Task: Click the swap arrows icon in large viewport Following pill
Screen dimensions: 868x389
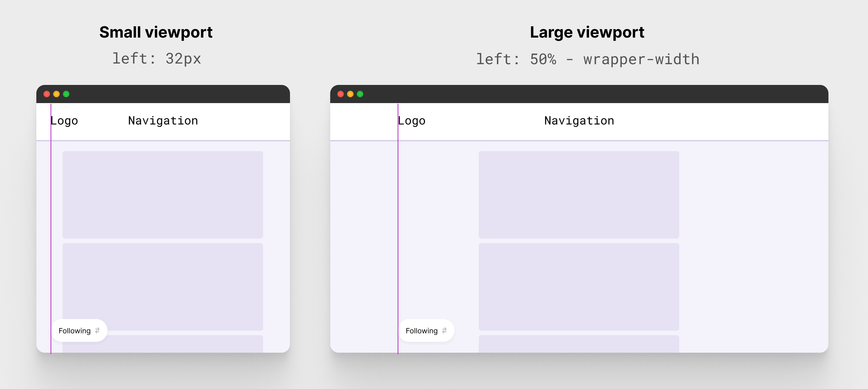Action: 444,330
